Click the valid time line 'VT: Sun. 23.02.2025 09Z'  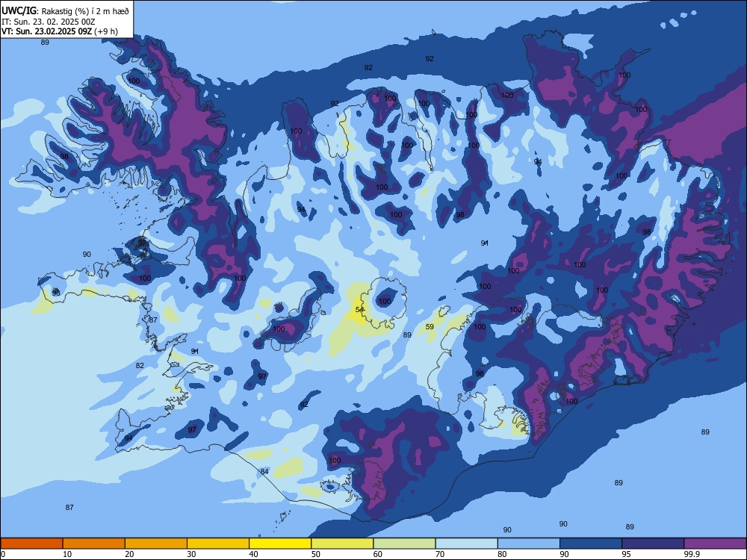(x=46, y=32)
